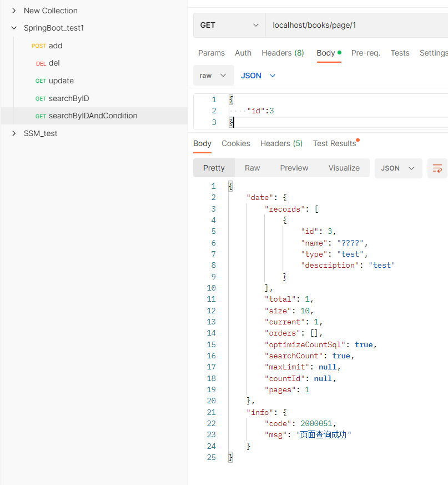
Task: Click the wrap lines icon in response
Action: 437,168
